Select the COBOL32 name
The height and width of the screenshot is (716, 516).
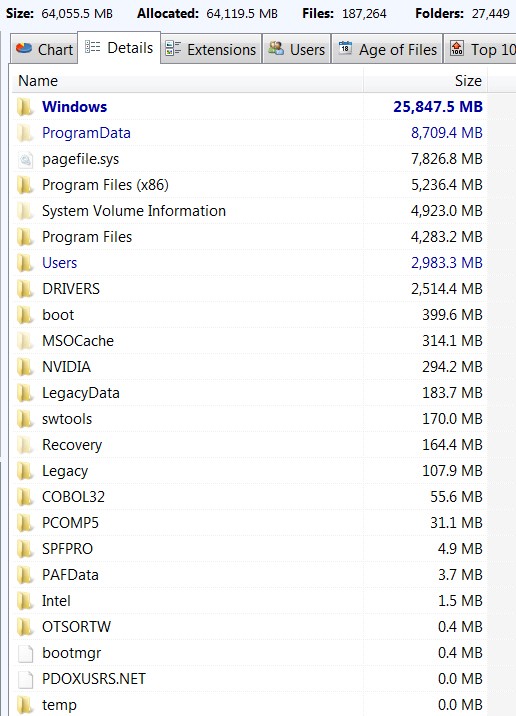74,497
